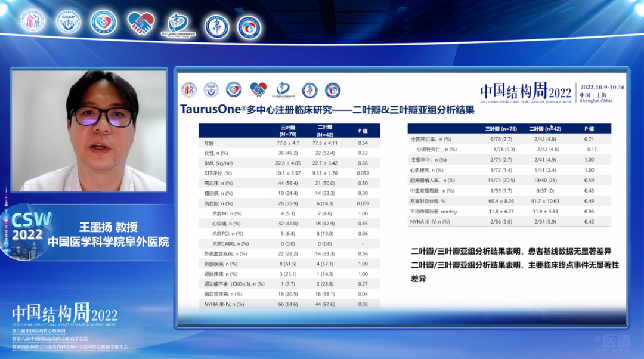Click the CCCP logo in the top banner
Image resolution: width=644 pixels, height=359 pixels.
pos(69,22)
